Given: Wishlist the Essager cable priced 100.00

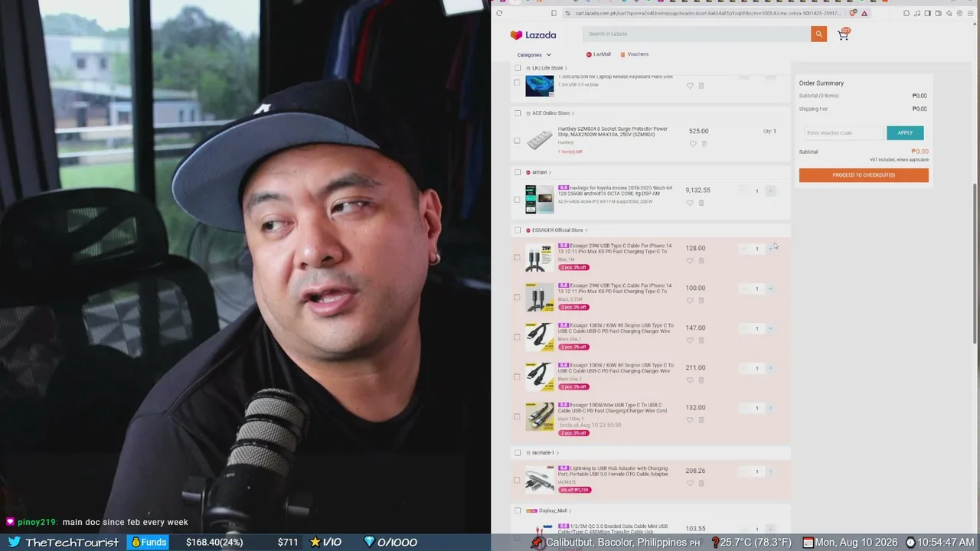Looking at the screenshot, I should tap(690, 301).
